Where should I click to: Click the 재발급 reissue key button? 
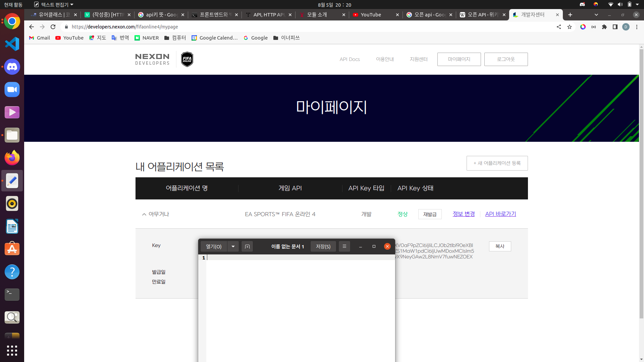coord(430,214)
